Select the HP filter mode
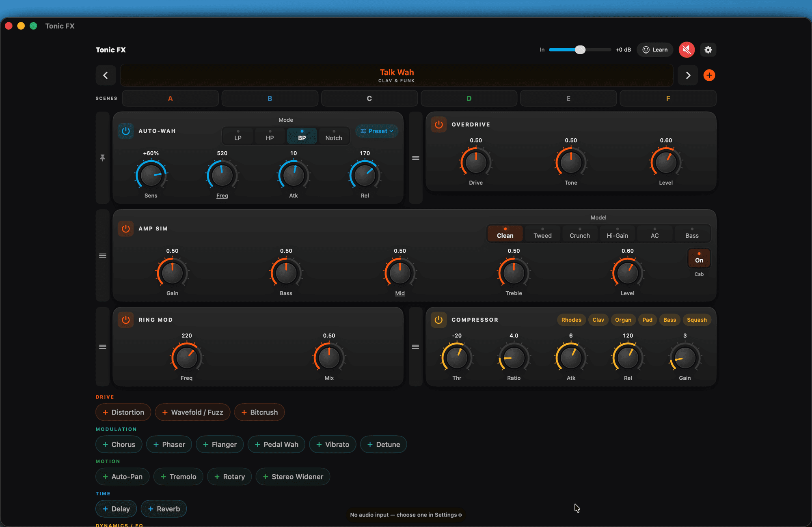 [x=270, y=136]
